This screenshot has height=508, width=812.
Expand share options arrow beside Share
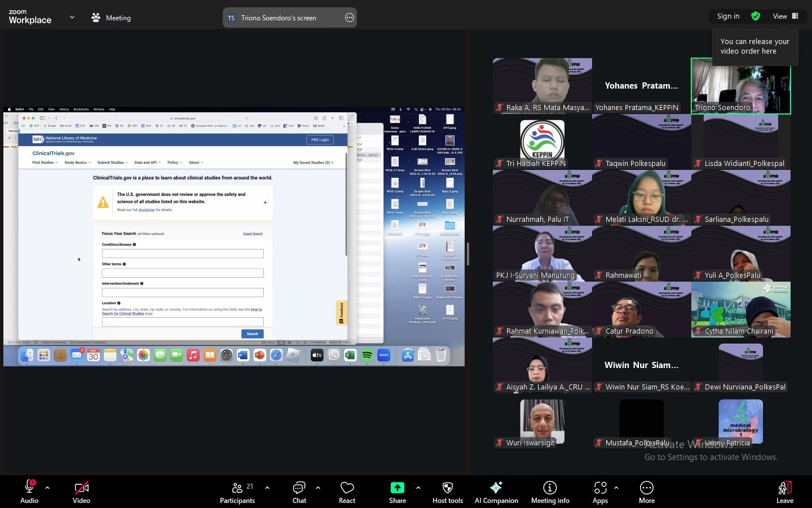[418, 488]
